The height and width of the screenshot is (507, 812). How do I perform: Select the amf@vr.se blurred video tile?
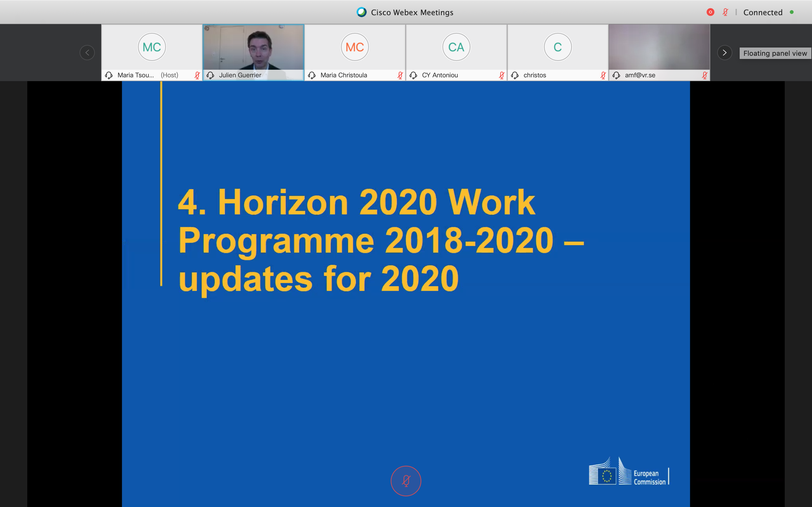point(659,47)
